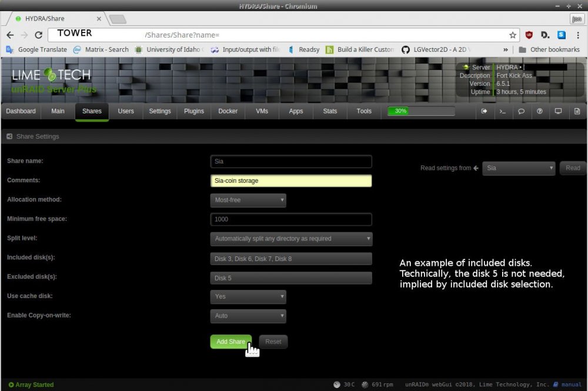Click the temperature icon in footer
Image resolution: width=588 pixels, height=391 pixels.
coord(337,385)
